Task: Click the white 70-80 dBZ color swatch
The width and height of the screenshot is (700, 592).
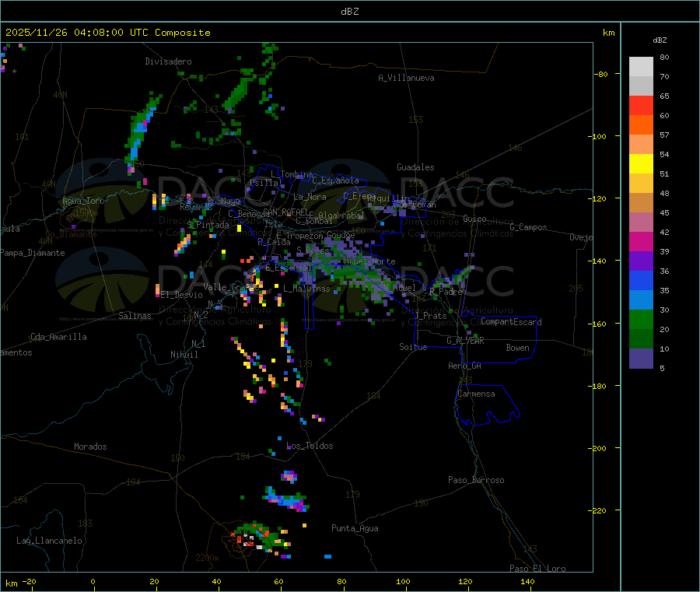Action: (641, 67)
